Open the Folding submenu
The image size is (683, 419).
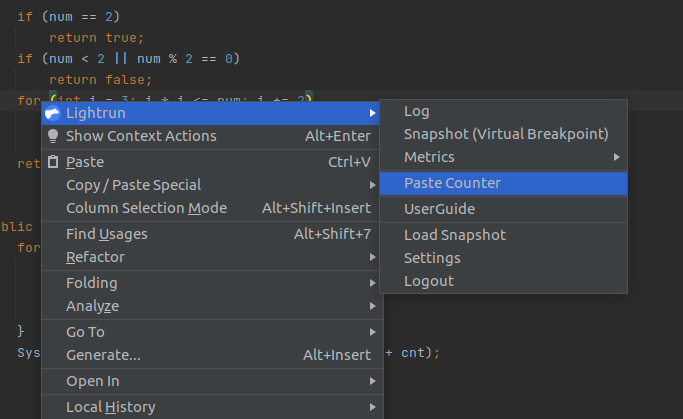click(91, 283)
